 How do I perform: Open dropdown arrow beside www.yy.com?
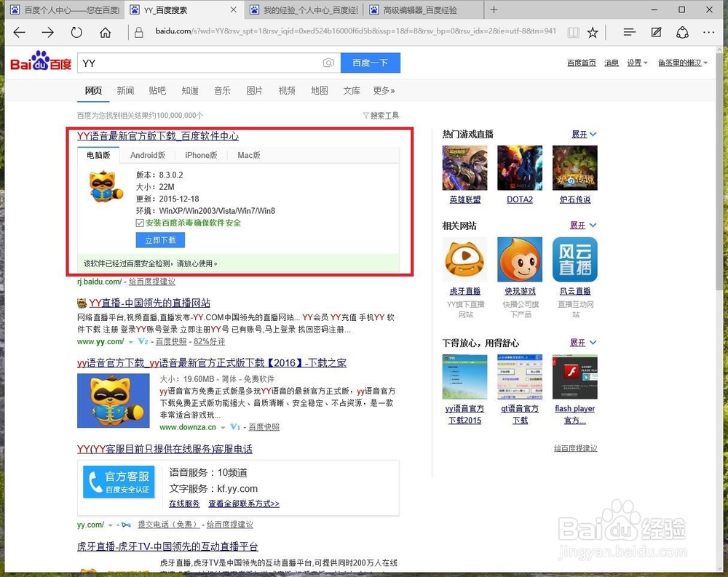click(131, 342)
